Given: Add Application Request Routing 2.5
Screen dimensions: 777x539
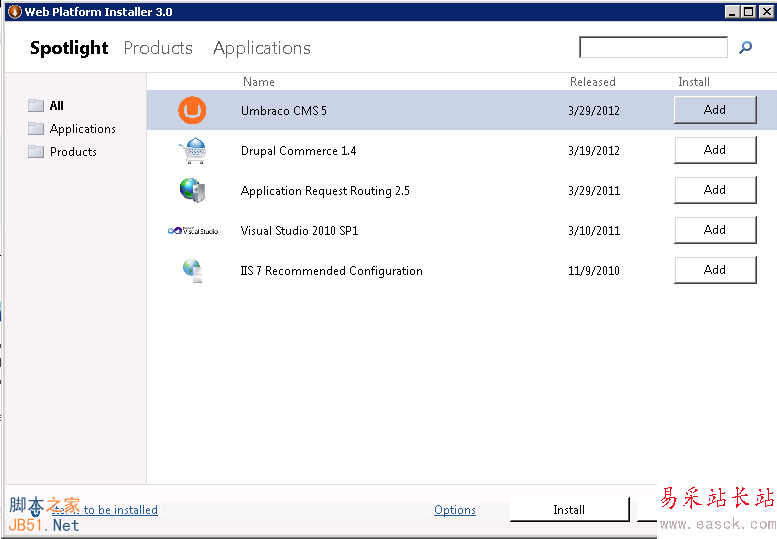Looking at the screenshot, I should 714,190.
